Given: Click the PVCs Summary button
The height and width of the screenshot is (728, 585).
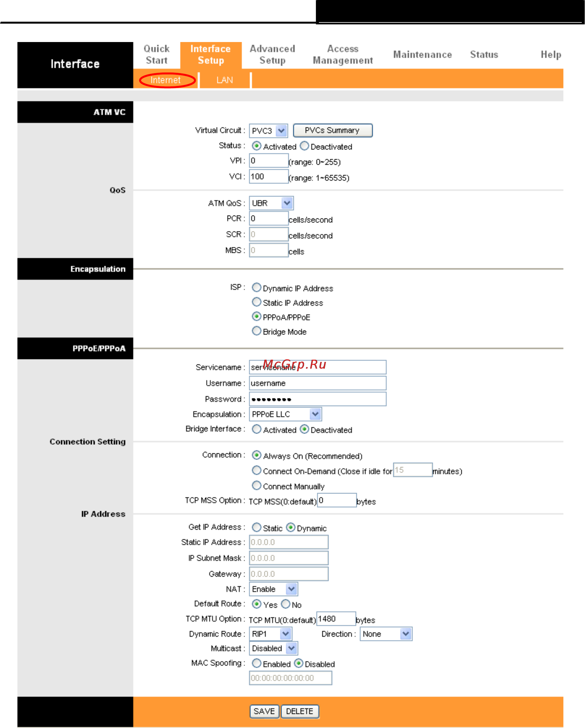Looking at the screenshot, I should (x=333, y=130).
